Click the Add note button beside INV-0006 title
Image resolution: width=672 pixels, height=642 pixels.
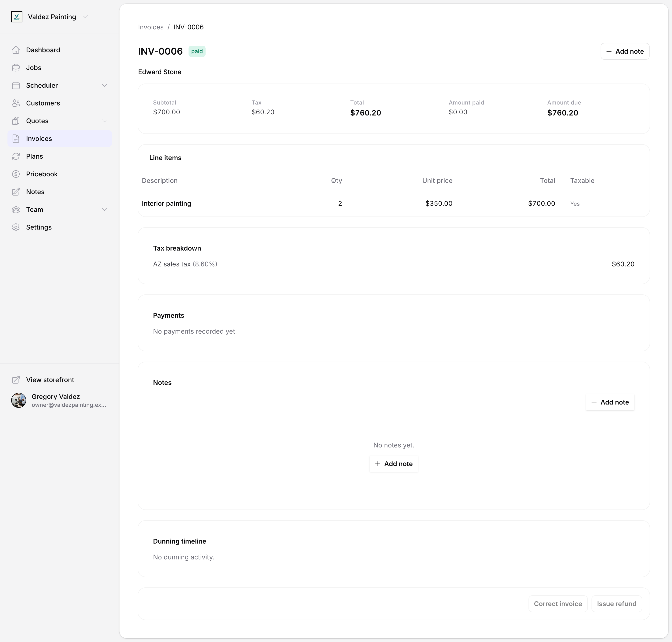(x=625, y=51)
